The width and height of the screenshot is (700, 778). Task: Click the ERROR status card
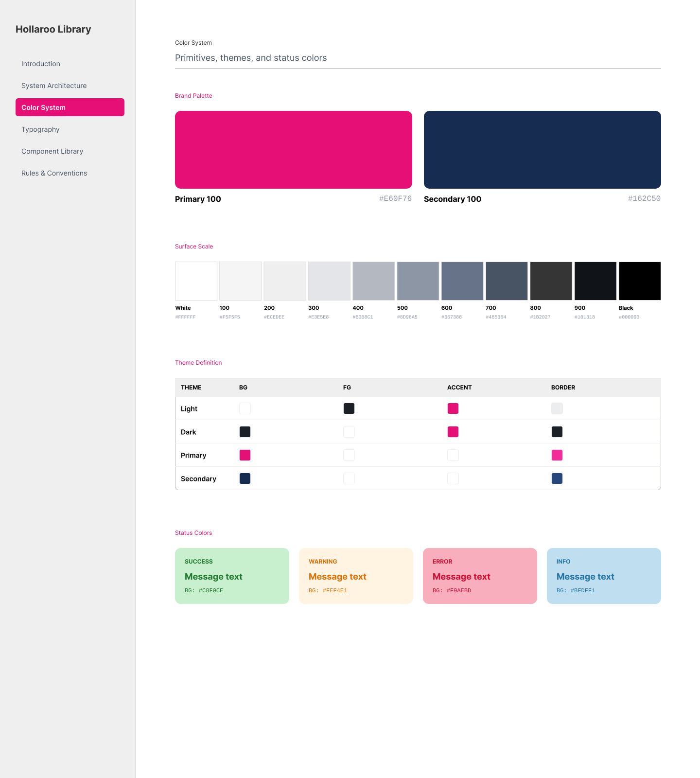(480, 576)
